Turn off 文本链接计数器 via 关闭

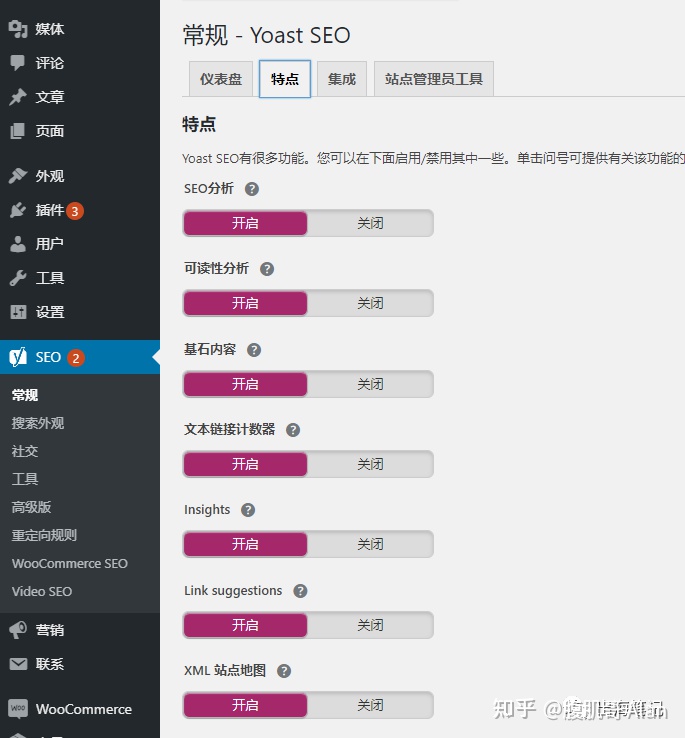[370, 464]
